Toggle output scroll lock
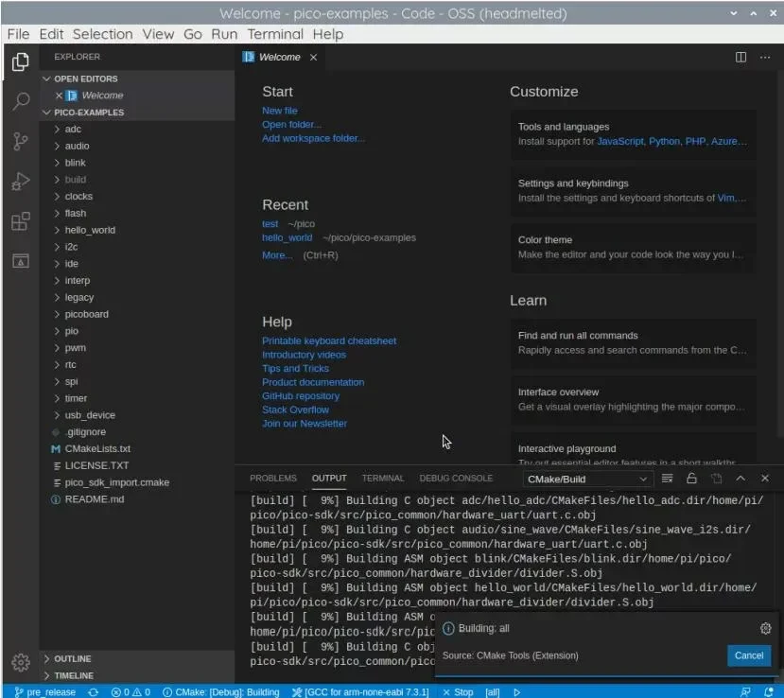784x698 pixels. click(691, 479)
